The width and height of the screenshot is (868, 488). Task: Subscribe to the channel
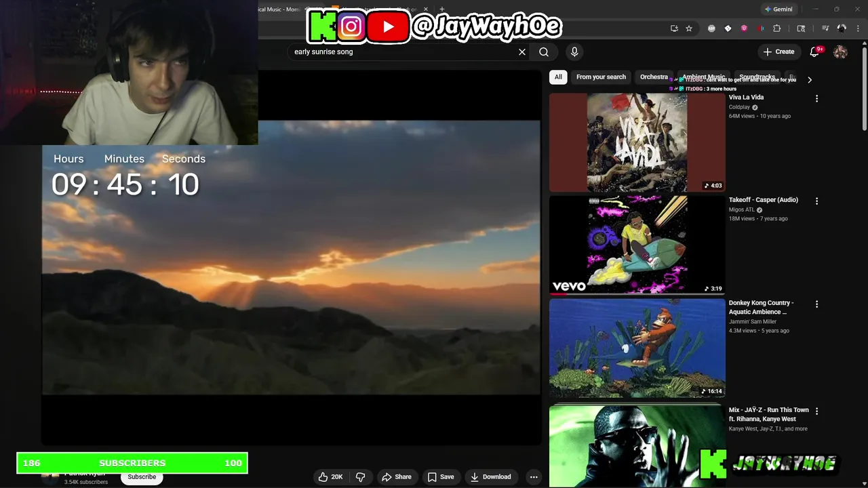click(x=142, y=477)
